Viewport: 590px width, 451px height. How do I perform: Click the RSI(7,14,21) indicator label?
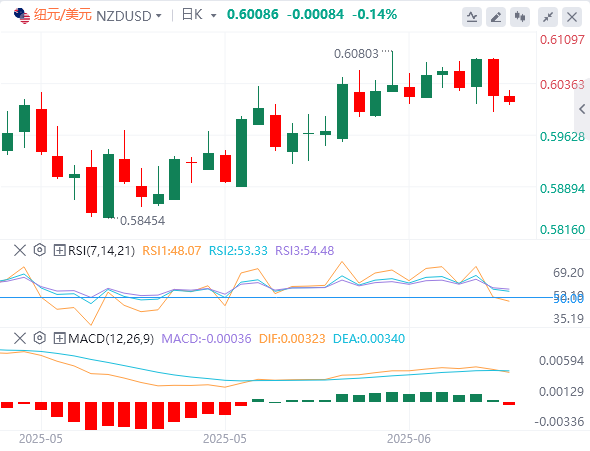[x=101, y=251]
